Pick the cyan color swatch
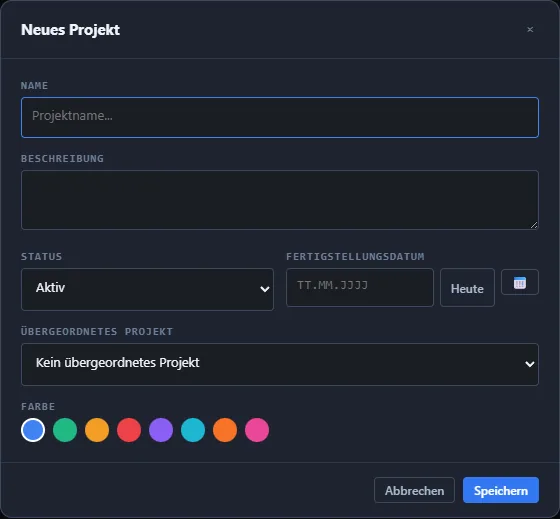 click(x=193, y=430)
